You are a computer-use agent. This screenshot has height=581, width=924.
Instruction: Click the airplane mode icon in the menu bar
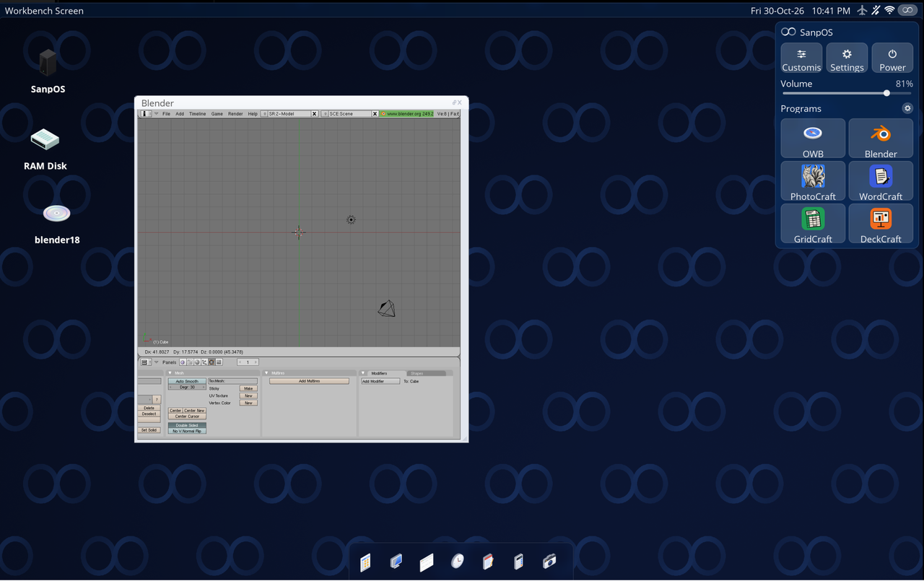pos(862,11)
